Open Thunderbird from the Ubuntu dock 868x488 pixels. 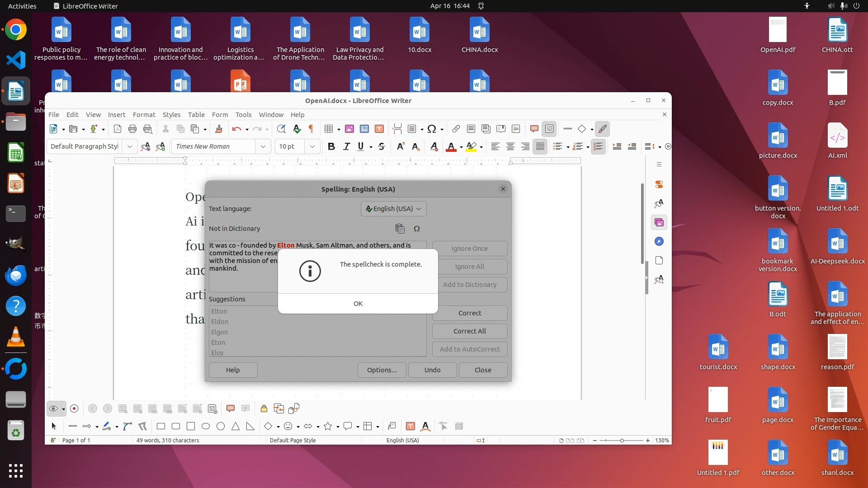pyautogui.click(x=16, y=275)
